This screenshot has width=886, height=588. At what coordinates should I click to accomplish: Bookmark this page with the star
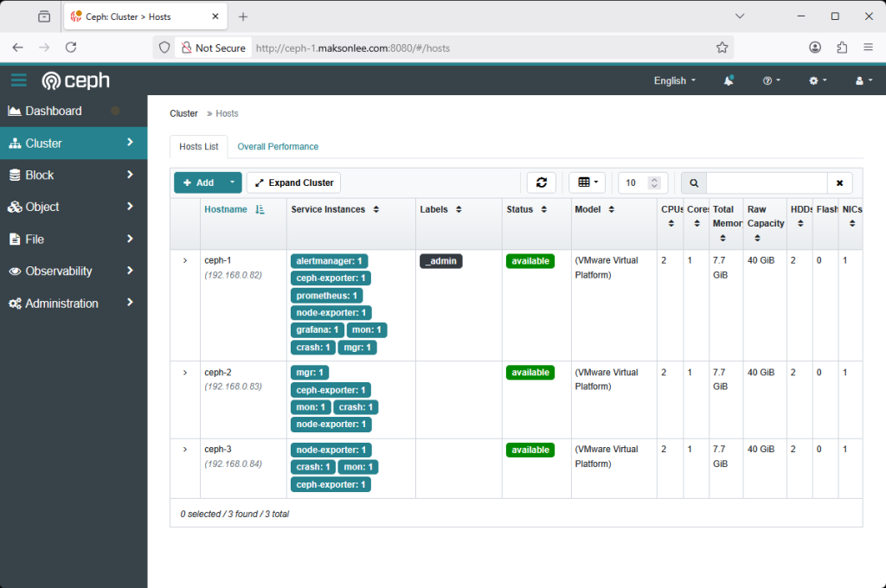(722, 48)
